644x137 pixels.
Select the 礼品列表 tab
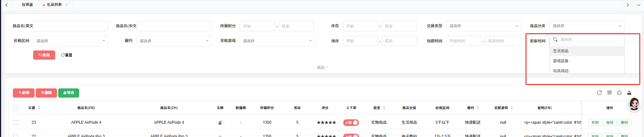(54, 5)
